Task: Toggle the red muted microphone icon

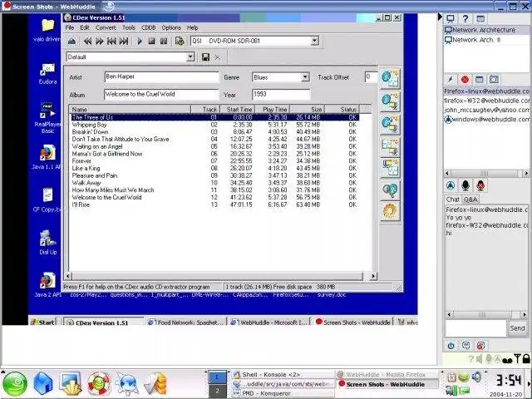Action: point(480,185)
